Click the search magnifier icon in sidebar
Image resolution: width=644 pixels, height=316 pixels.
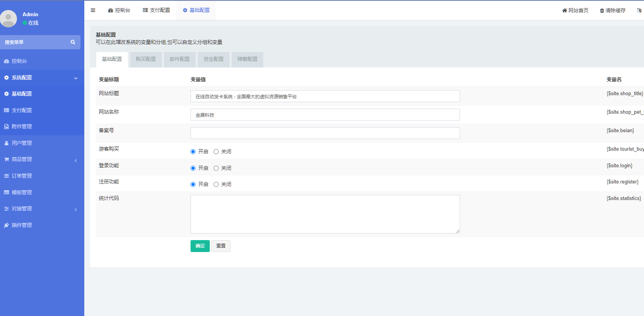[73, 42]
